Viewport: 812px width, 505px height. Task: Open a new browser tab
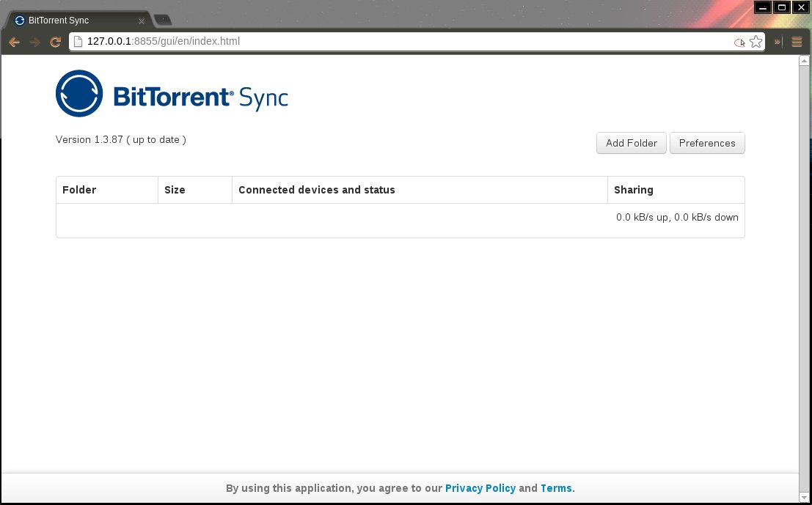(x=163, y=21)
